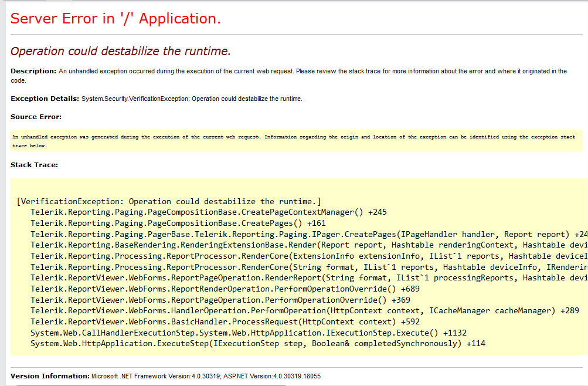Click the 'Version Information:' label
This screenshot has width=588, height=386.
click(x=50, y=376)
